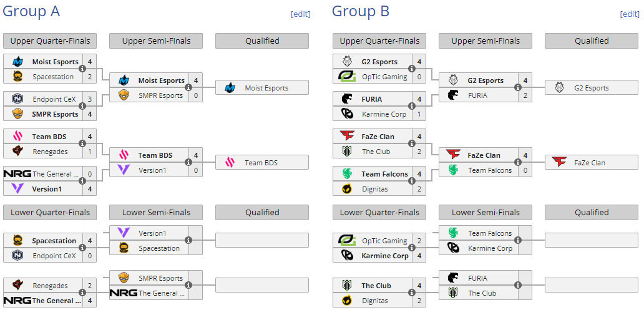The height and width of the screenshot is (310, 644).
Task: Click the Group B Lower Quarter-Finals header
Action: pyautogui.click(x=379, y=213)
